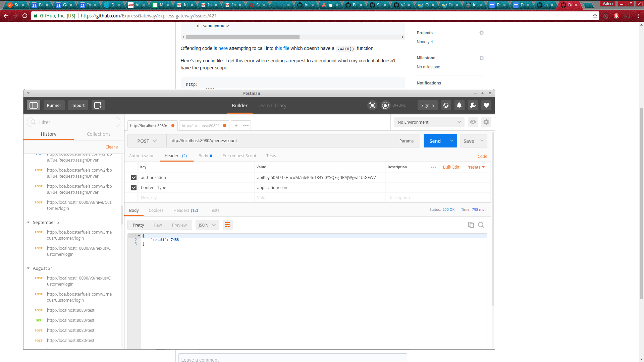644x362 pixels.
Task: Open the settings wrench icon
Action: tap(473, 105)
